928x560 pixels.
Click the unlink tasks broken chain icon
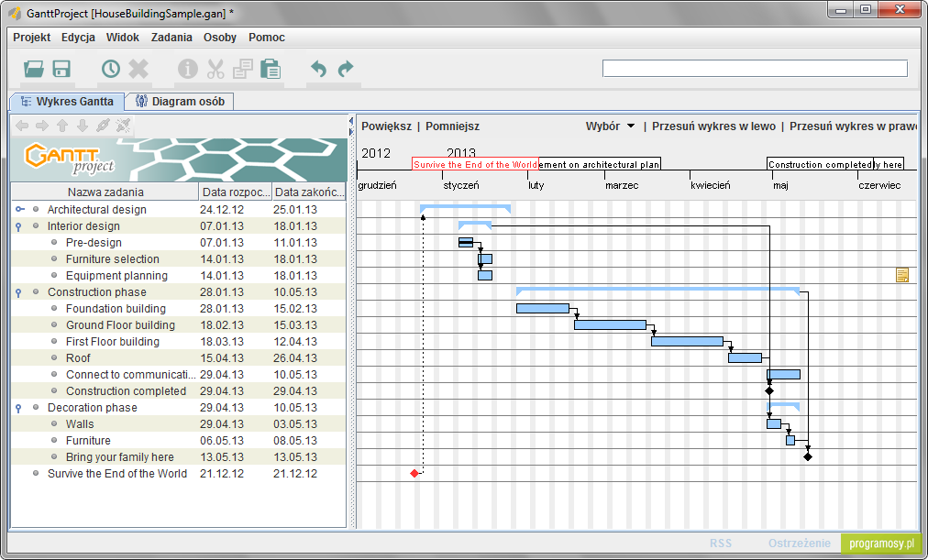[123, 126]
